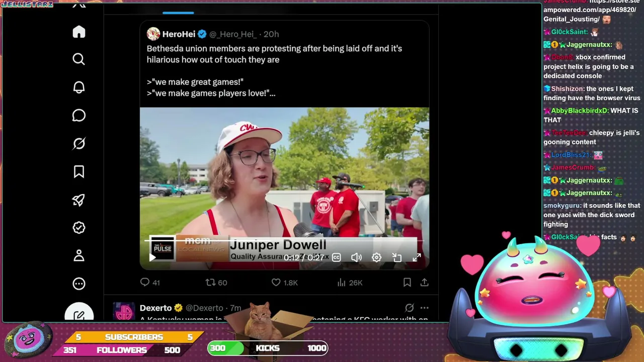Open the @Dexerto handle link
This screenshot has width=644, height=362.
point(204,308)
